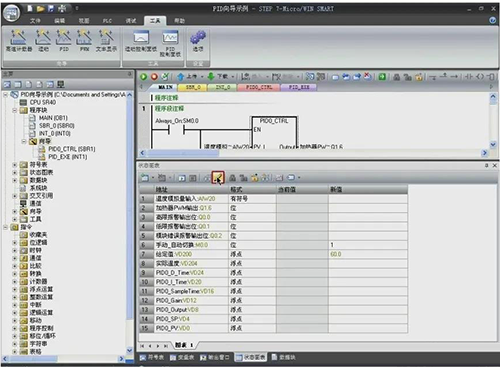Open the Help ribbon tab (帮助)
This screenshot has width=500, height=367.
(x=179, y=21)
